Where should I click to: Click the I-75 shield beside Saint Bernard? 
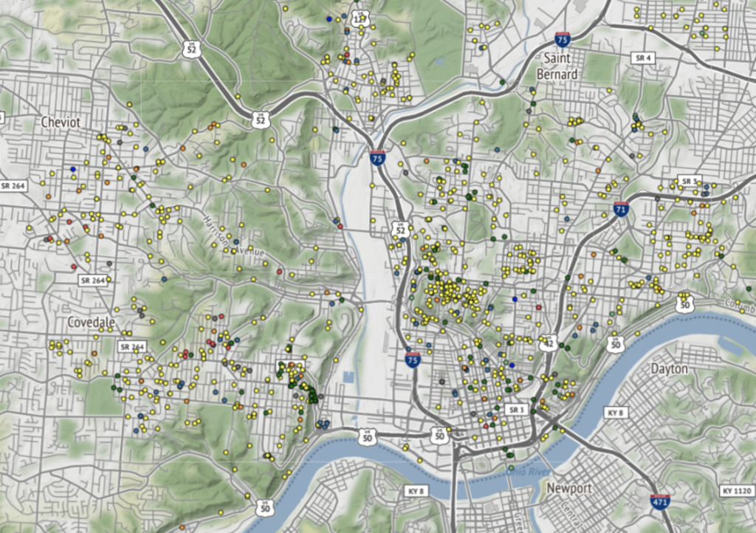pos(563,40)
